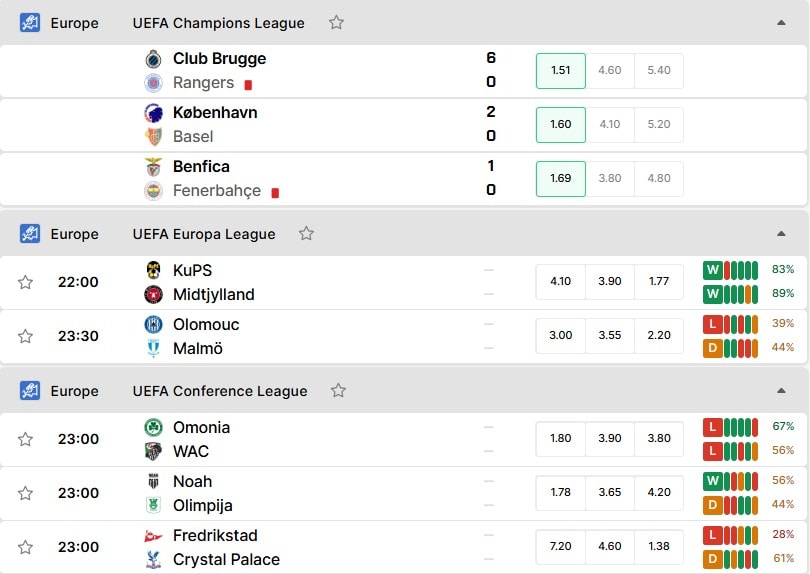Click the Benfica eagle crest icon

point(153,167)
